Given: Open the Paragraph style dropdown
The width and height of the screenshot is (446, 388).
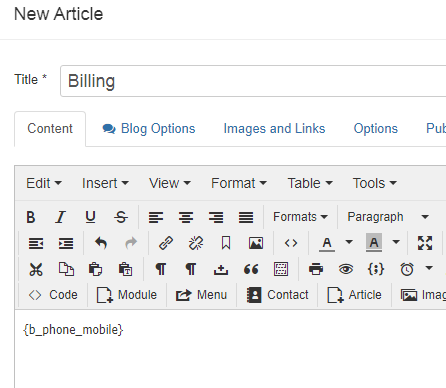Looking at the screenshot, I should click(388, 217).
